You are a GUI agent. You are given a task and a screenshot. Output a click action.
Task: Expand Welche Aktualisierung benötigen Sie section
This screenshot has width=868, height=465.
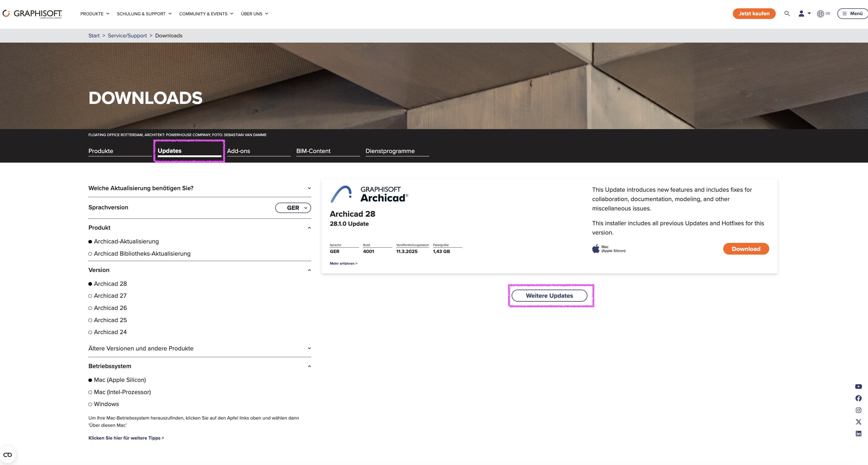click(x=200, y=188)
